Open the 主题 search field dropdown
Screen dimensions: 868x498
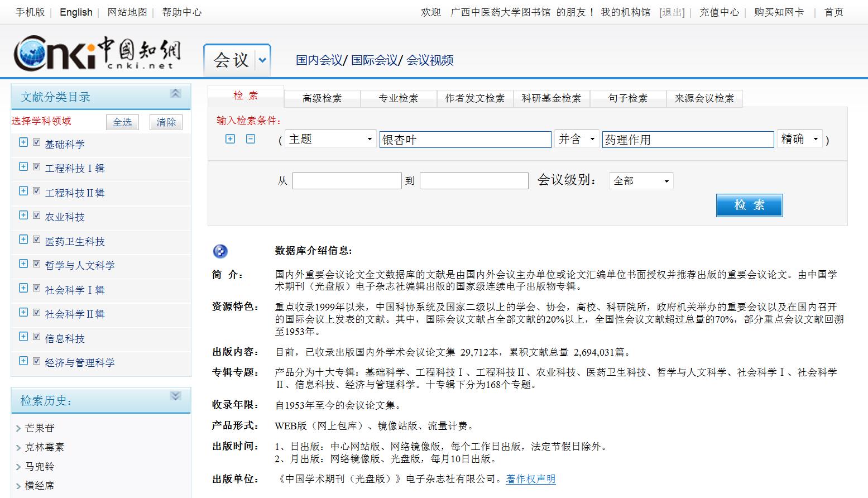point(330,139)
